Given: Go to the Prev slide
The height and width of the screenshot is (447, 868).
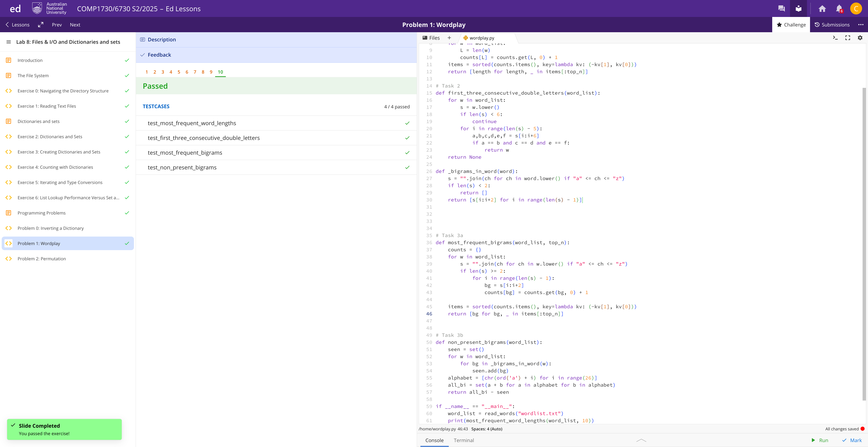Looking at the screenshot, I should pos(57,25).
